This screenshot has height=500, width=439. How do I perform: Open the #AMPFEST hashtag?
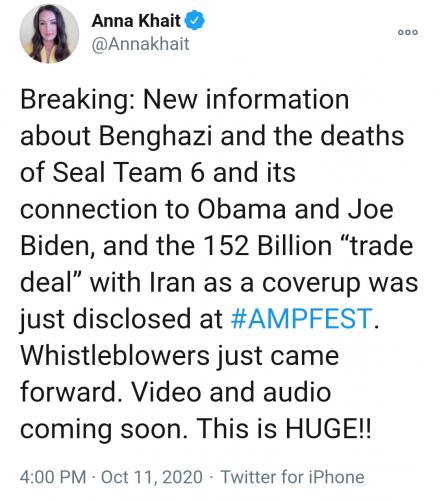(x=301, y=319)
